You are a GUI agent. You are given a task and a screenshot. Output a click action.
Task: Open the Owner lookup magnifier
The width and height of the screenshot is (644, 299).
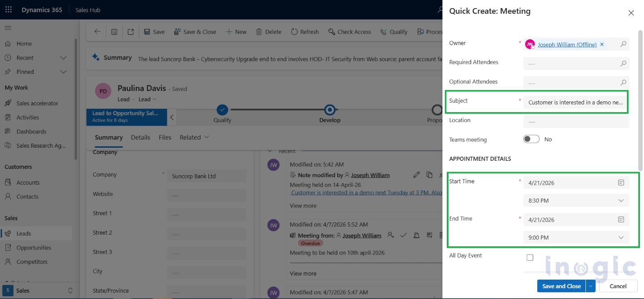624,44
